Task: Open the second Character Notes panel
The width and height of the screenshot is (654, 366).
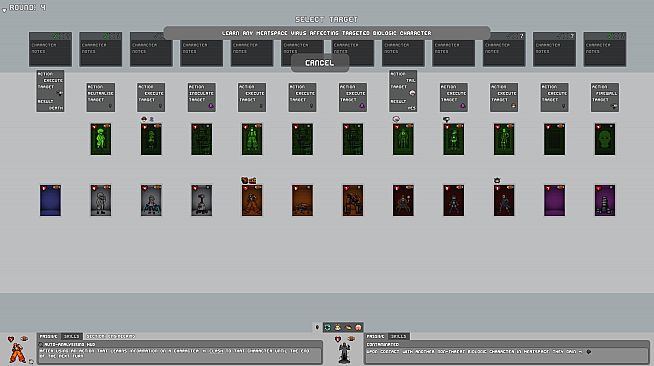Action: point(101,49)
